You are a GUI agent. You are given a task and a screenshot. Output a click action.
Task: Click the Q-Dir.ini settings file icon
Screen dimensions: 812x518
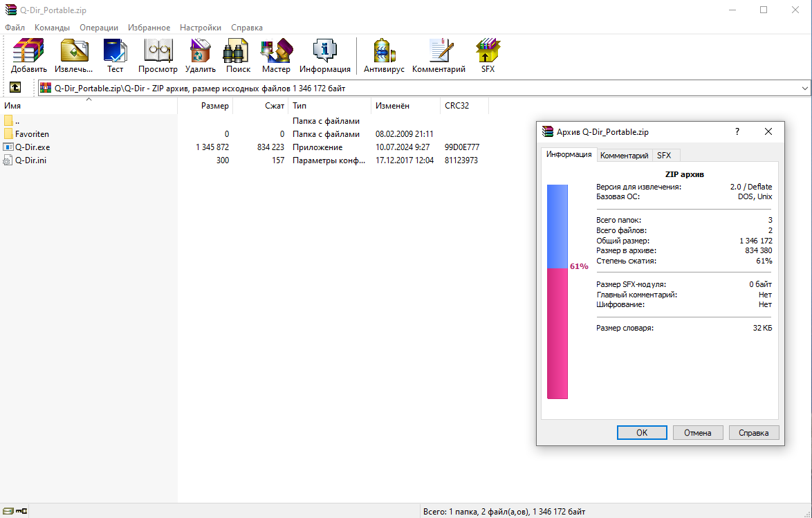click(8, 160)
